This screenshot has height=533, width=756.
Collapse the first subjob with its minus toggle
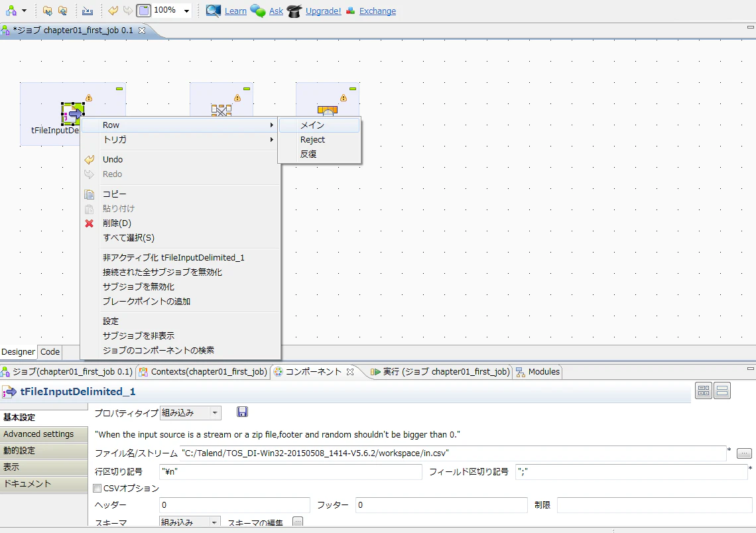coord(119,89)
